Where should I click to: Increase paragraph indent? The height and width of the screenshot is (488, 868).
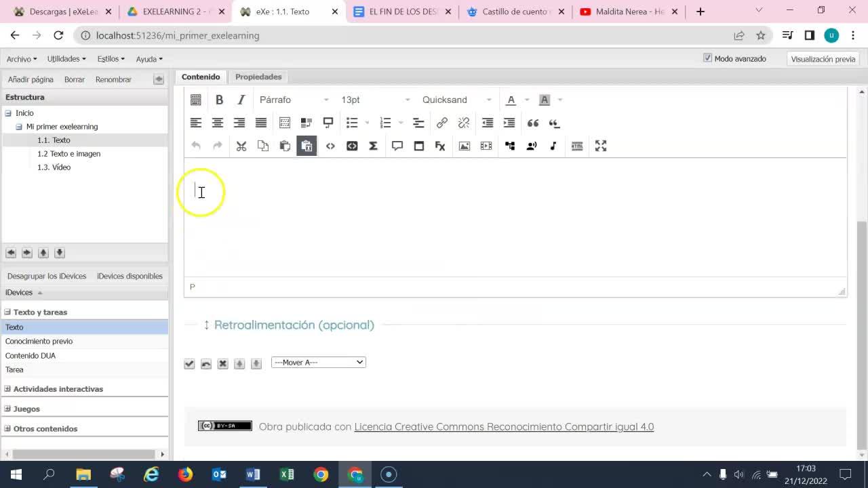(509, 123)
